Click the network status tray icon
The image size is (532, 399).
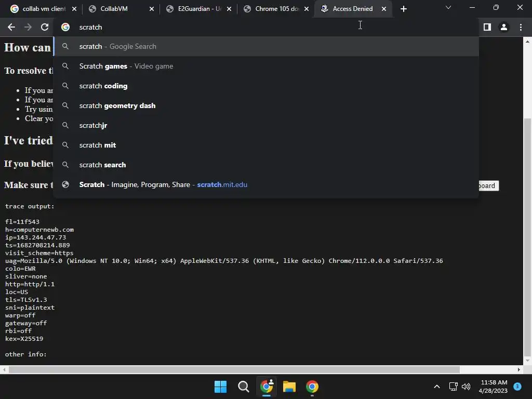click(x=453, y=387)
